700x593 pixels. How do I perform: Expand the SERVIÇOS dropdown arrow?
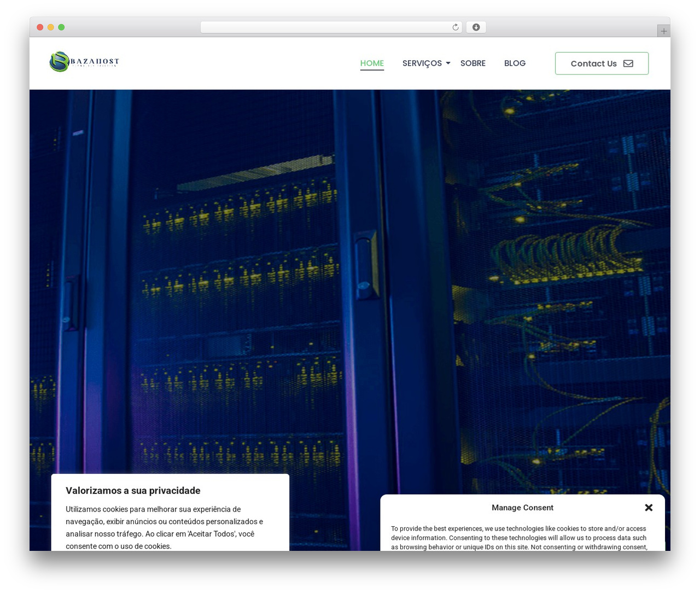click(448, 63)
